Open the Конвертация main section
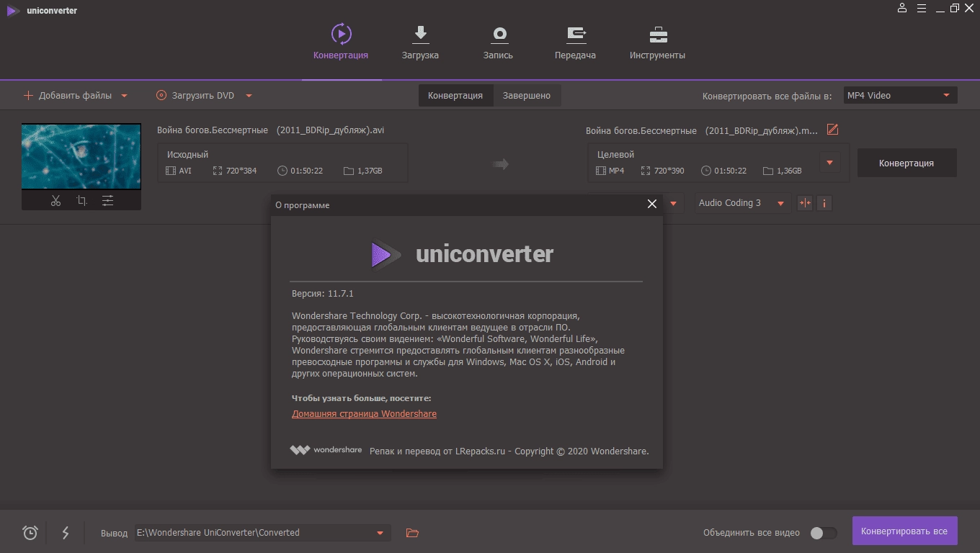Image resolution: width=980 pixels, height=553 pixels. [341, 42]
